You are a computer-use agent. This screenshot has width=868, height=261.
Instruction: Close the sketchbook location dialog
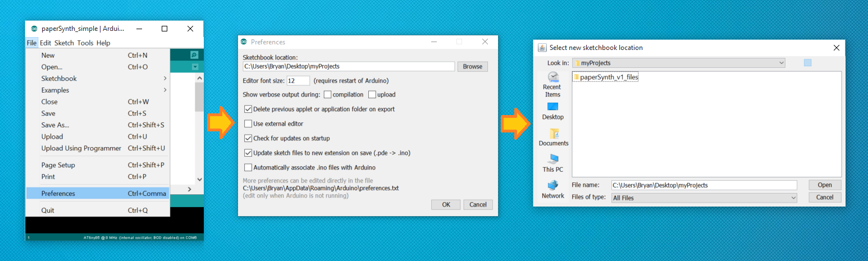pos(836,48)
